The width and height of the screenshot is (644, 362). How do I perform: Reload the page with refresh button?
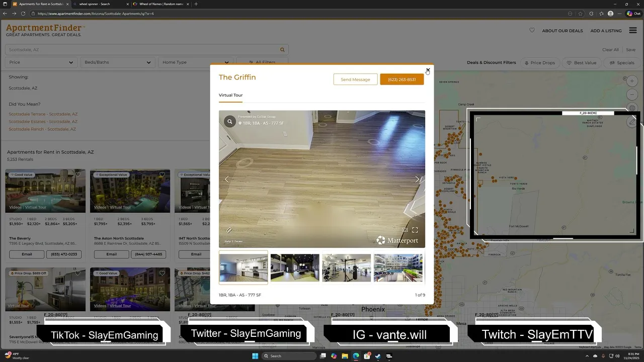23,14
